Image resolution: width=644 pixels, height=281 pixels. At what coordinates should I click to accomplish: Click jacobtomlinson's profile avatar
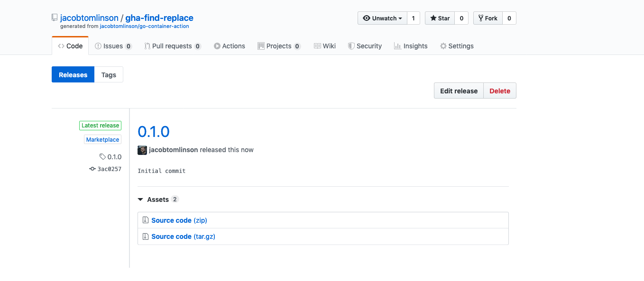[142, 150]
